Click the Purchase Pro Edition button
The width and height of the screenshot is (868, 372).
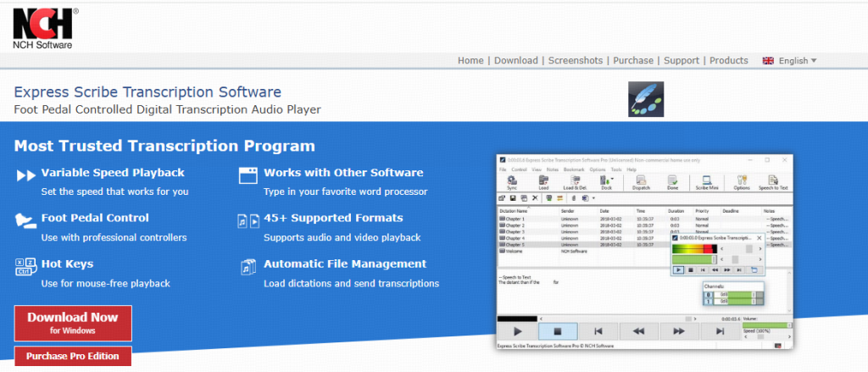(x=73, y=356)
